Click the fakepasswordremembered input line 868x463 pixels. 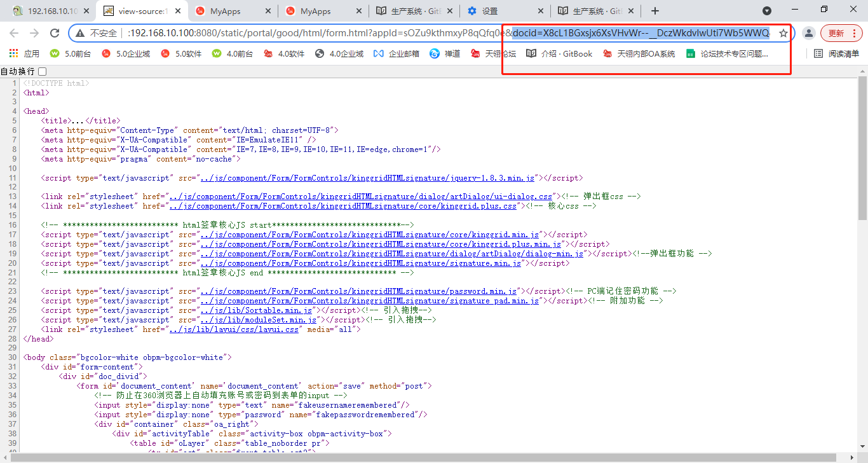click(x=261, y=415)
